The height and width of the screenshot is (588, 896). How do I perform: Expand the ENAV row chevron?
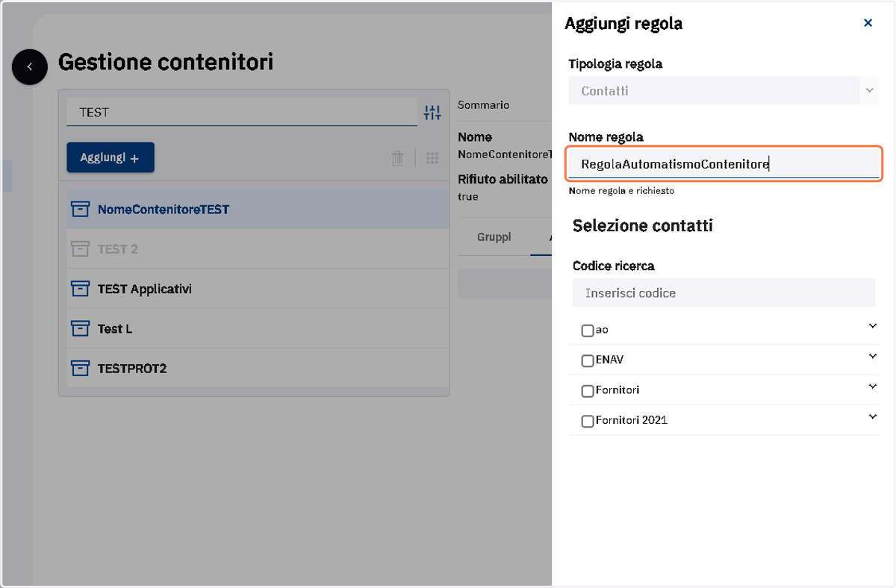coord(873,356)
